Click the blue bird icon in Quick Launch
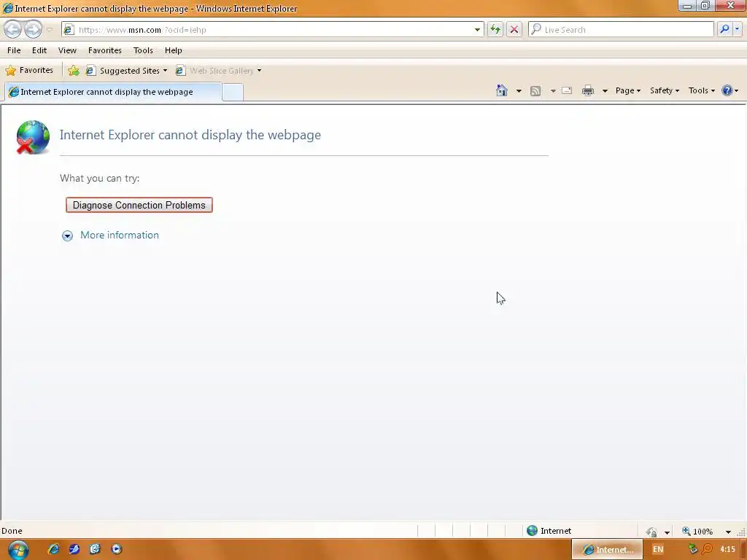 (x=74, y=549)
